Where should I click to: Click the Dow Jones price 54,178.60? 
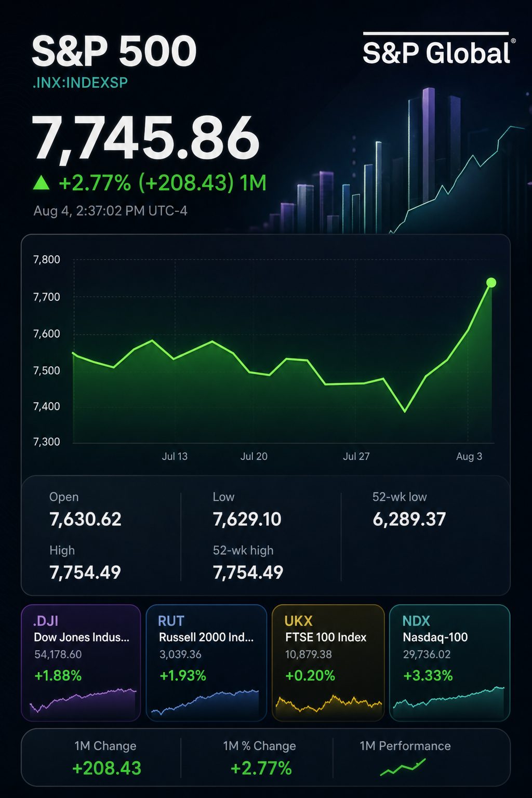[x=58, y=655]
